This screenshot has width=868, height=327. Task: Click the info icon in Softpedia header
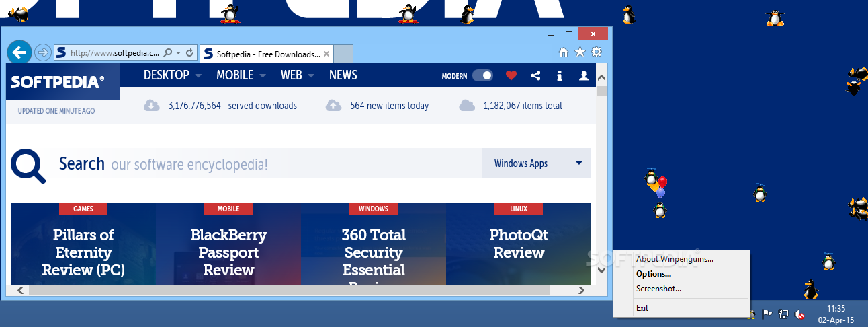click(x=560, y=76)
